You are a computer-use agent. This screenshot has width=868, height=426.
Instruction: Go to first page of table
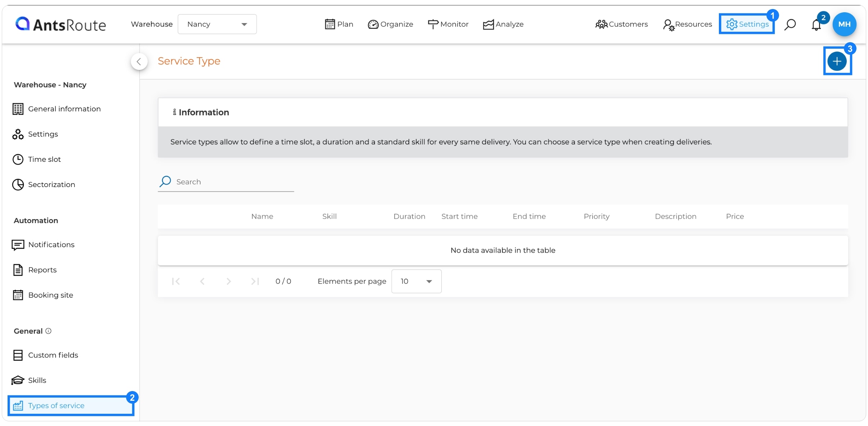coord(176,281)
